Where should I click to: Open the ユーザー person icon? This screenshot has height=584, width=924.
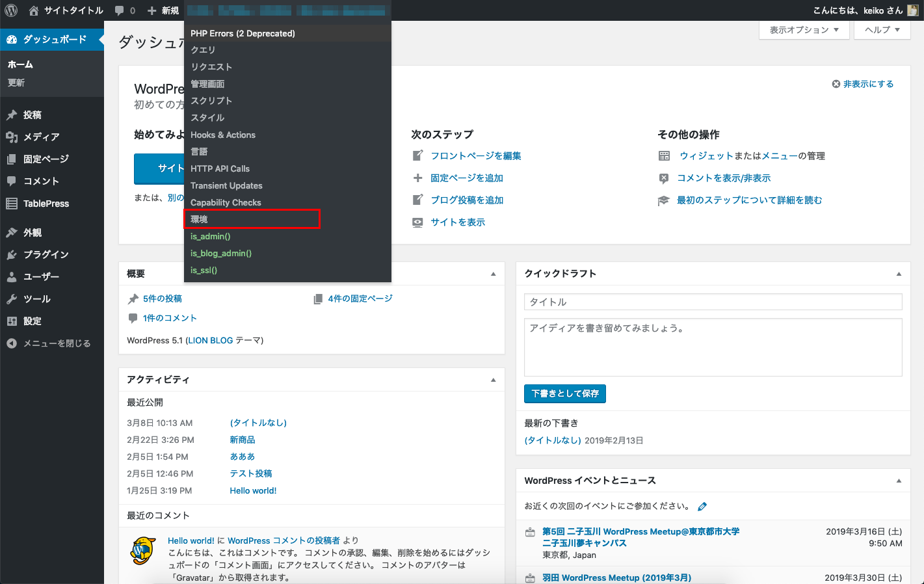tap(12, 277)
